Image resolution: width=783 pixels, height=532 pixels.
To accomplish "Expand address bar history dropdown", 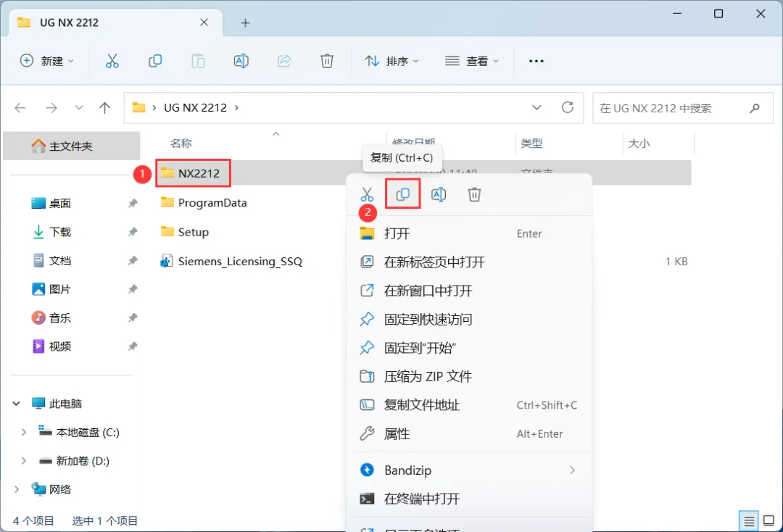I will click(x=536, y=107).
